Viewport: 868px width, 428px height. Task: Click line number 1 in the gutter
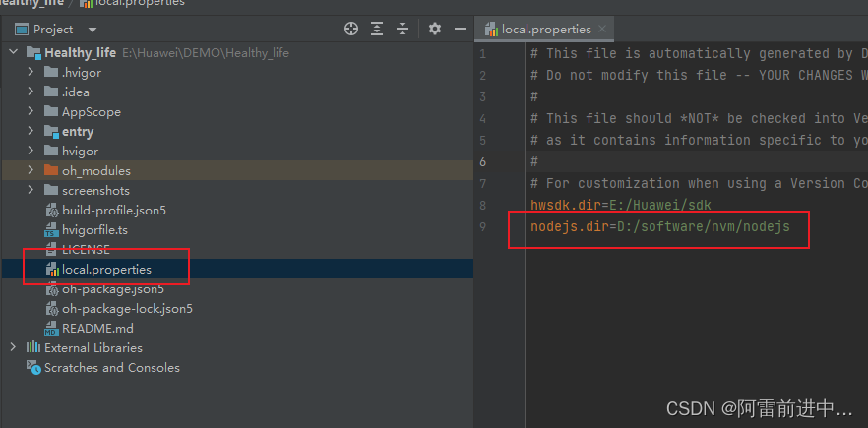(483, 54)
